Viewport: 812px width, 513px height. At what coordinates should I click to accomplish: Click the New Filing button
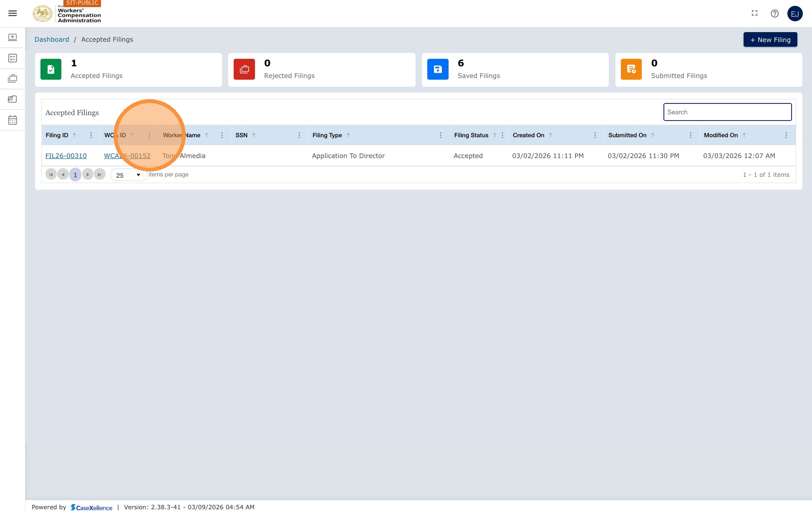pyautogui.click(x=770, y=40)
